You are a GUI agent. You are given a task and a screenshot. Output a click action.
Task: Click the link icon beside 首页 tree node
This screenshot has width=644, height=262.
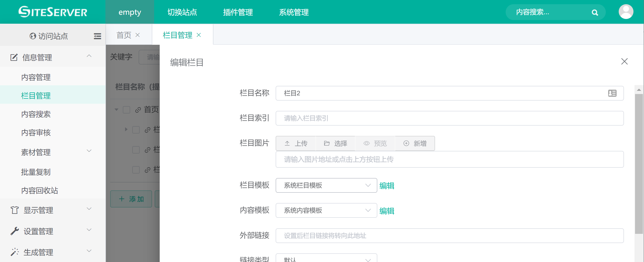pos(138,110)
